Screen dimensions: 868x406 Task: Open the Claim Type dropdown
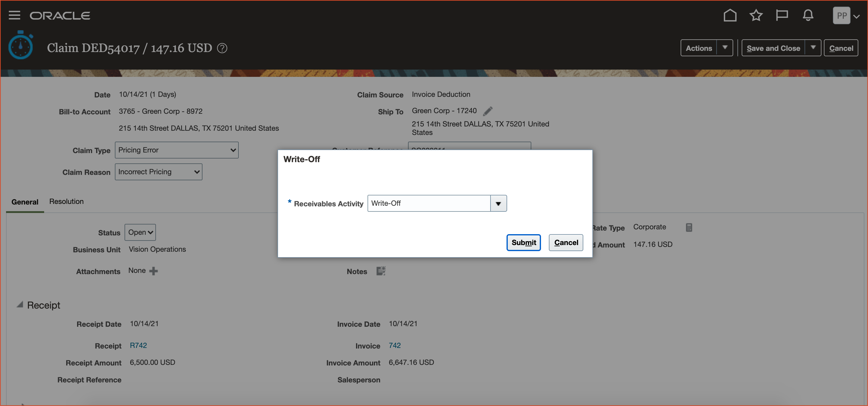(x=177, y=150)
